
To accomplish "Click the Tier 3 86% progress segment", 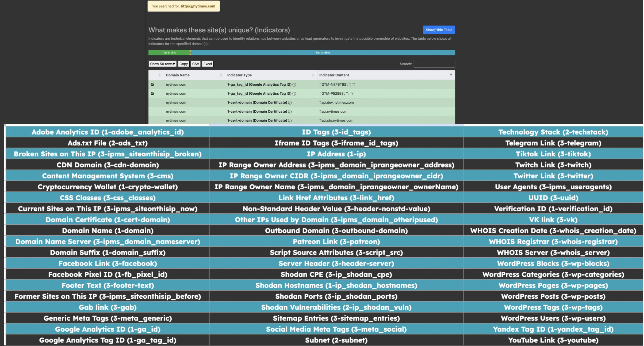I will (323, 53).
